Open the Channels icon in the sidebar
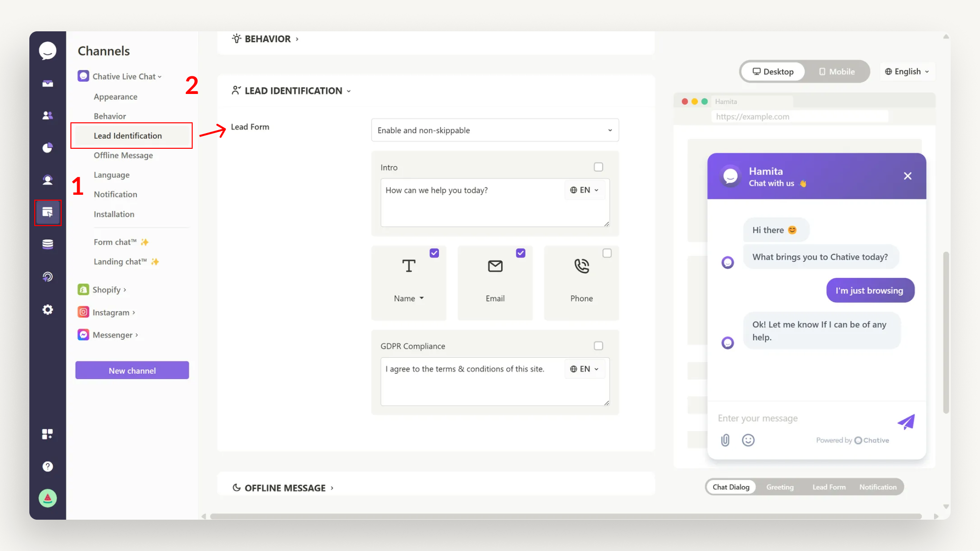The image size is (980, 551). (x=47, y=212)
